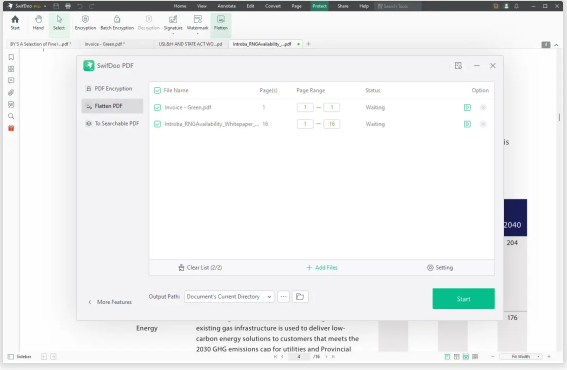Switch to the Invoice - Green.pdf tab
This screenshot has width=567, height=370.
[105, 44]
